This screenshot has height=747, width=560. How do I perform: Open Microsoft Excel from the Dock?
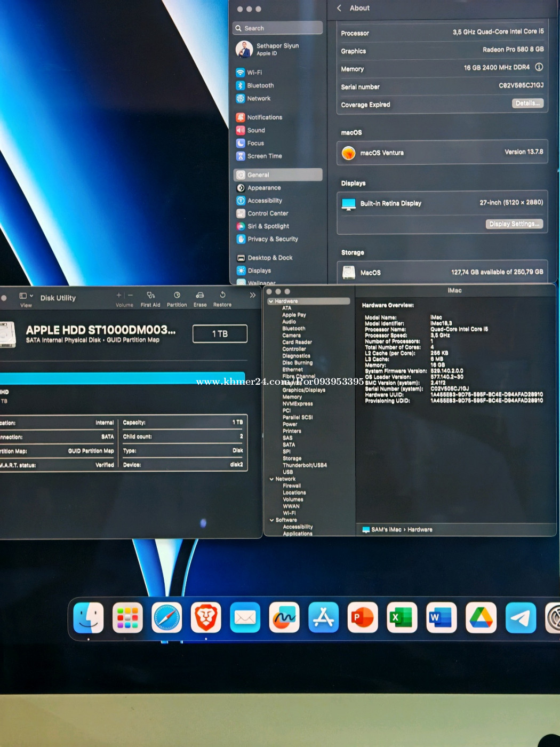pyautogui.click(x=402, y=618)
